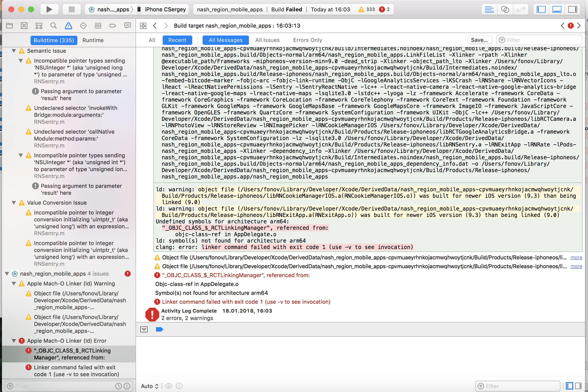Open the Test navigator diamond icon
Image resolution: width=588 pixels, height=392 pixels.
tap(83, 25)
